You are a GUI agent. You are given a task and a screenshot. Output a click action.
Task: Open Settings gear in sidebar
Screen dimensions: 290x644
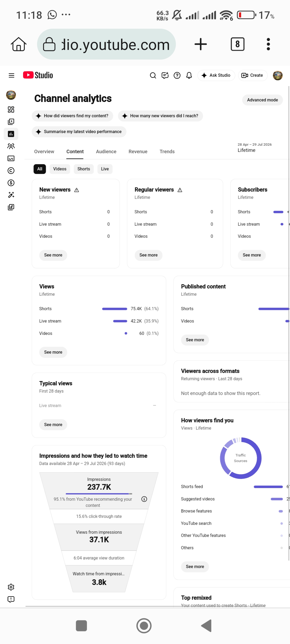pyautogui.click(x=11, y=587)
